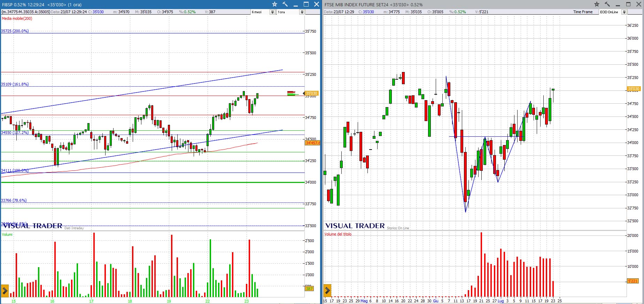The image size is (644, 304).
Task: Open the '6 mesi' period dropdown
Action: coord(272,12)
